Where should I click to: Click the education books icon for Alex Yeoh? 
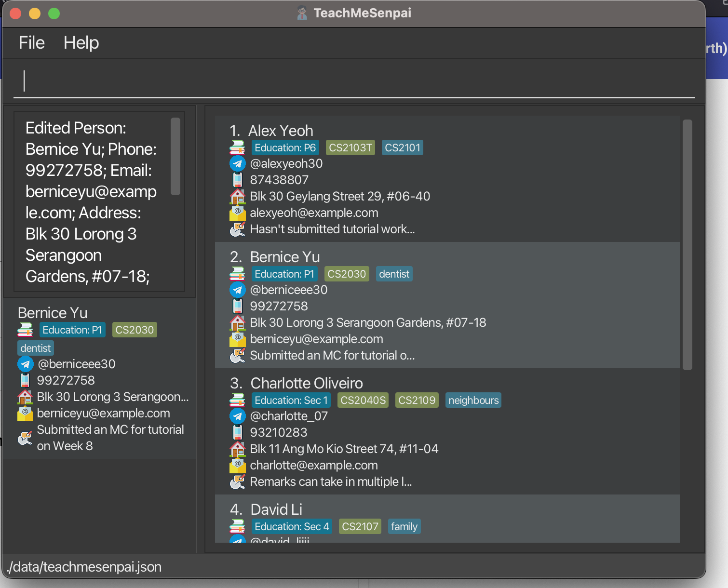[x=237, y=147]
